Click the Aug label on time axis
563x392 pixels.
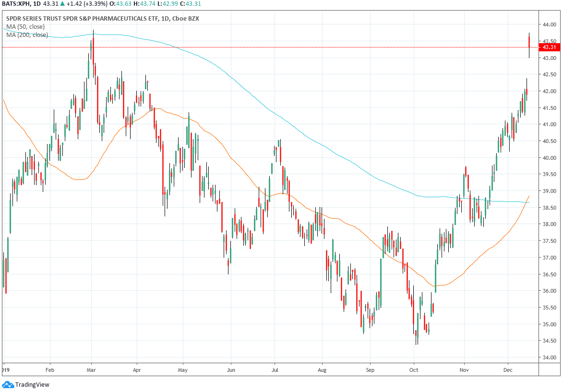(x=322, y=370)
